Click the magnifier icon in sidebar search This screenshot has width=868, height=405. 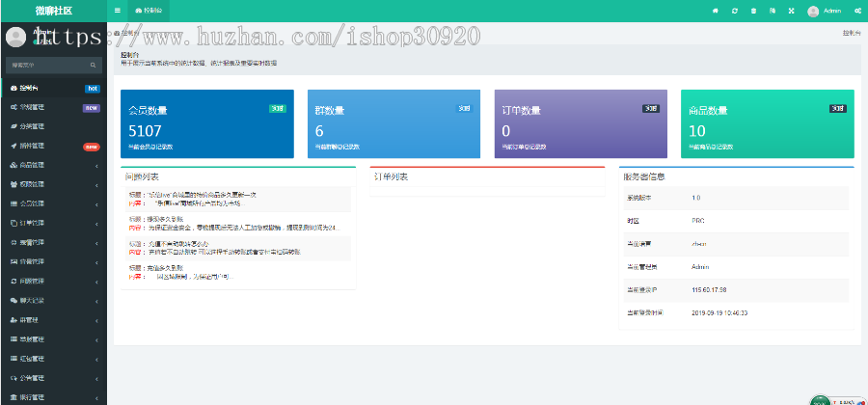pos(93,66)
